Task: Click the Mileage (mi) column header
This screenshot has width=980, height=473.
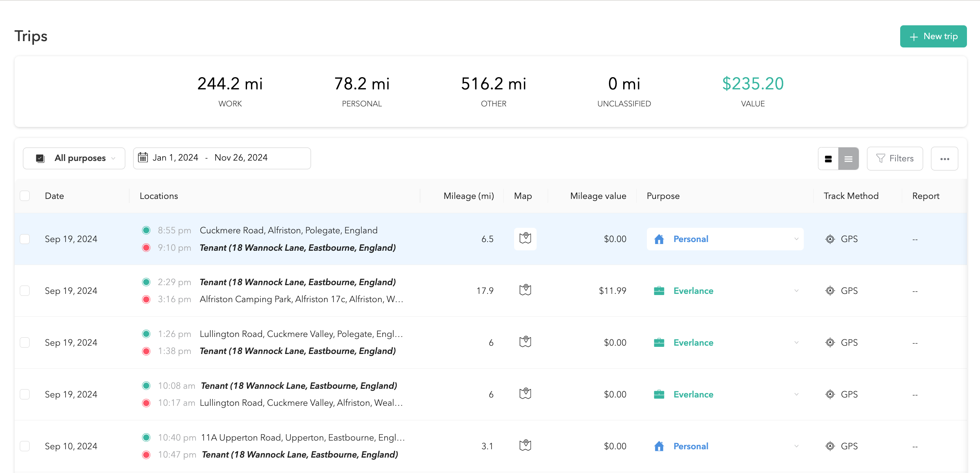Action: 469,196
